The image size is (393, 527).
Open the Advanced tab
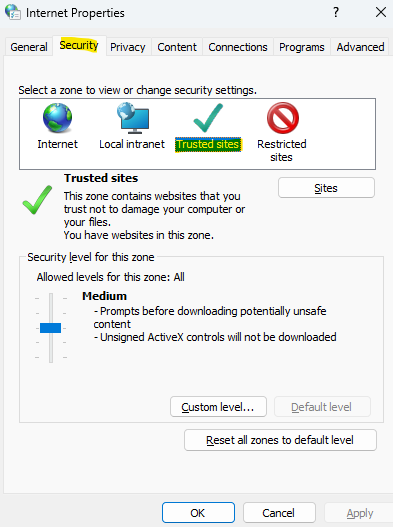(360, 47)
